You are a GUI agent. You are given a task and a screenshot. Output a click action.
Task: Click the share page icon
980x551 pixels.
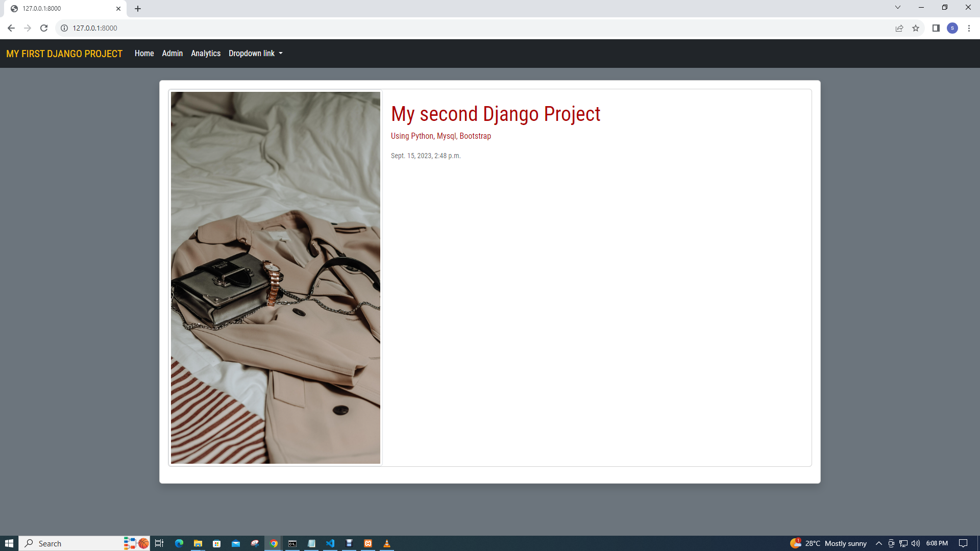tap(899, 28)
